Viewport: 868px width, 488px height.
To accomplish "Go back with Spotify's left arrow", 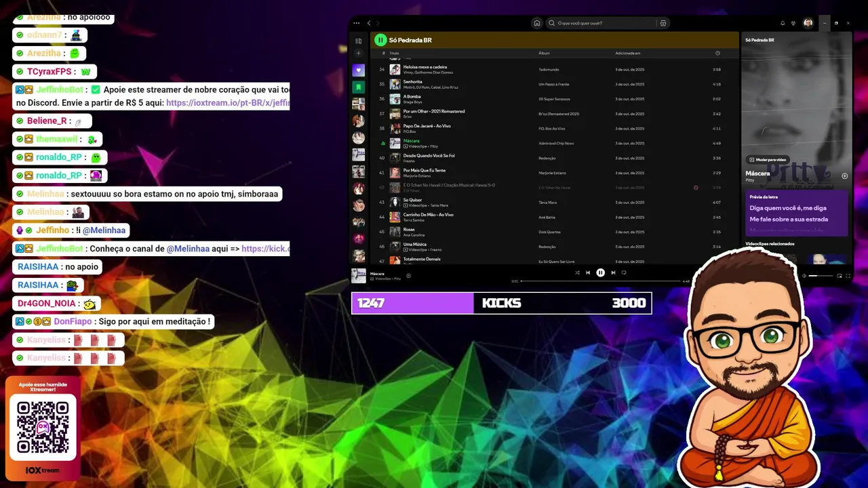I will point(369,23).
